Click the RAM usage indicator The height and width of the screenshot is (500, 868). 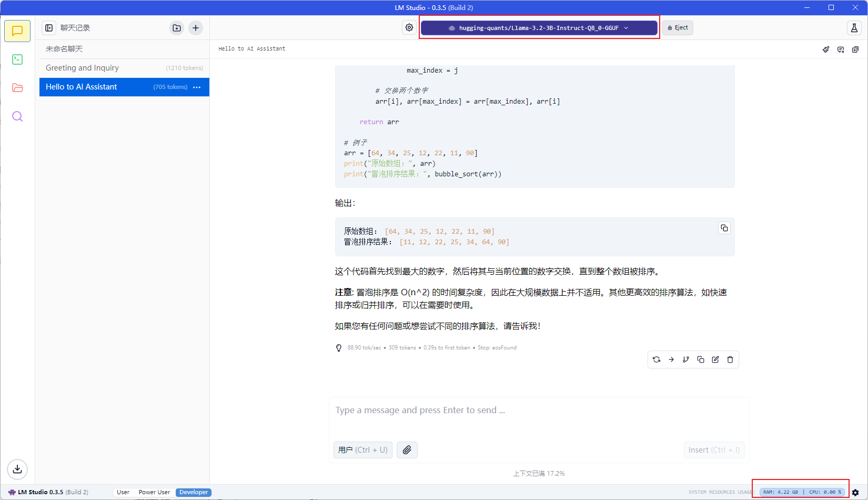pyautogui.click(x=781, y=492)
